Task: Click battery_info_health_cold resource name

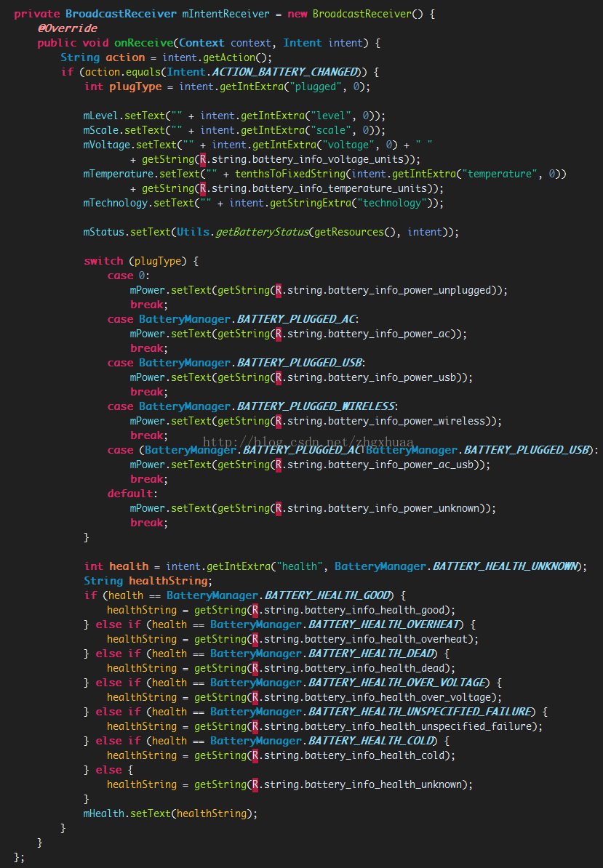Action: pos(375,755)
